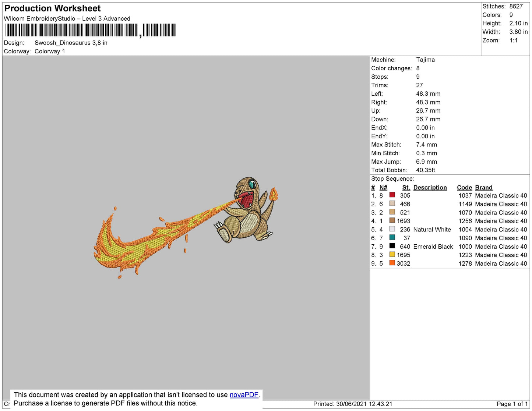Click the Trims value 27
Image resolution: width=532 pixels, height=411 pixels.
click(419, 85)
